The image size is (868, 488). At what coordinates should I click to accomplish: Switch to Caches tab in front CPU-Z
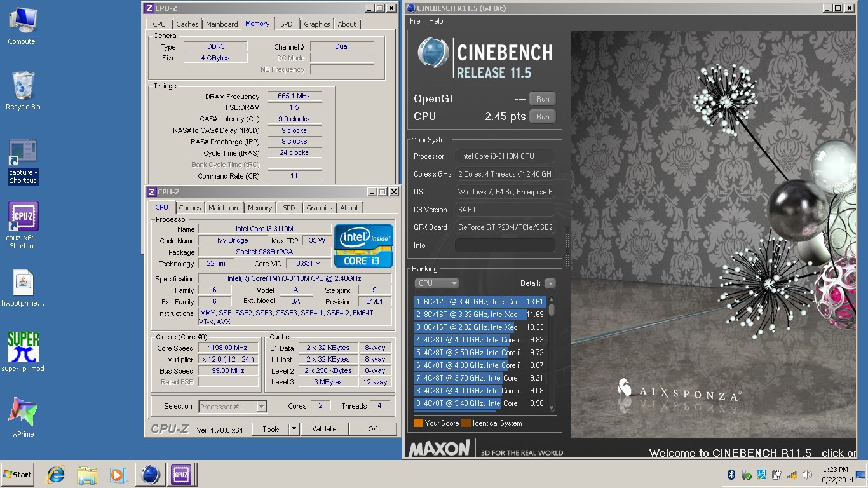point(189,208)
